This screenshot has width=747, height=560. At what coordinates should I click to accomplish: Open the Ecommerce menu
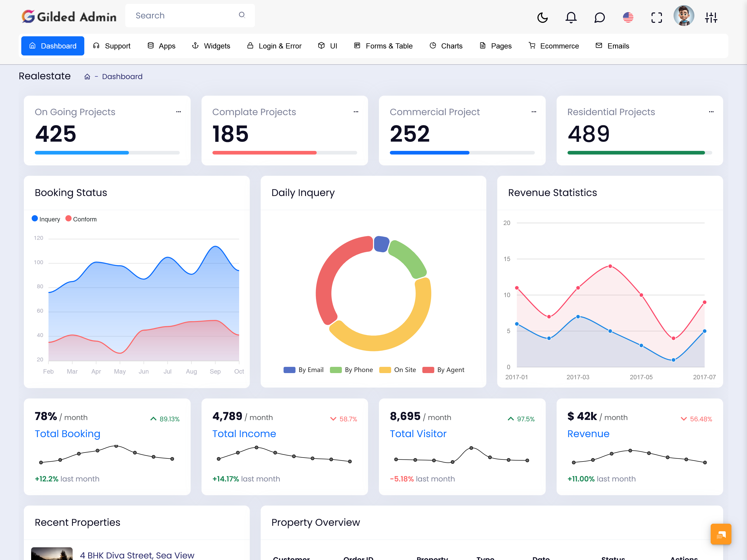click(554, 46)
